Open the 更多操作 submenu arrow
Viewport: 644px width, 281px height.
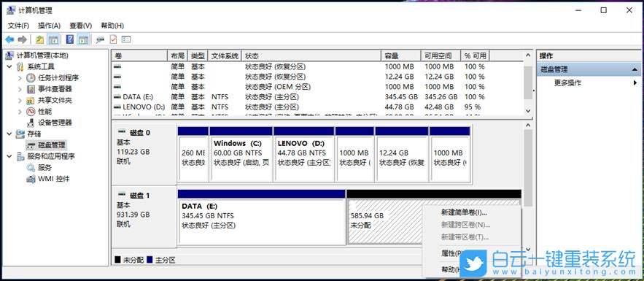coord(635,82)
